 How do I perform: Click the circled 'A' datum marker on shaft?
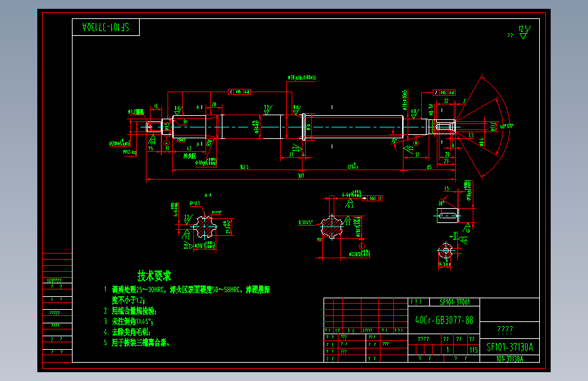[167, 143]
